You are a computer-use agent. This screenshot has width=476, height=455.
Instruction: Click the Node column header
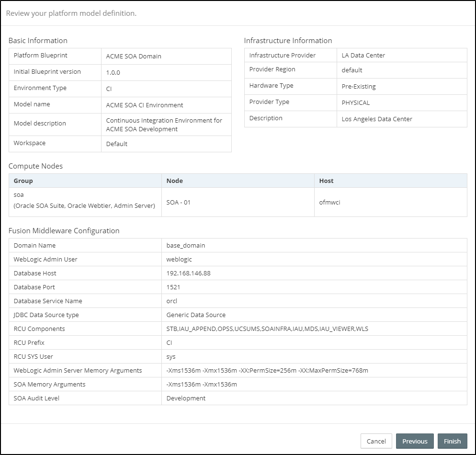coord(174,181)
